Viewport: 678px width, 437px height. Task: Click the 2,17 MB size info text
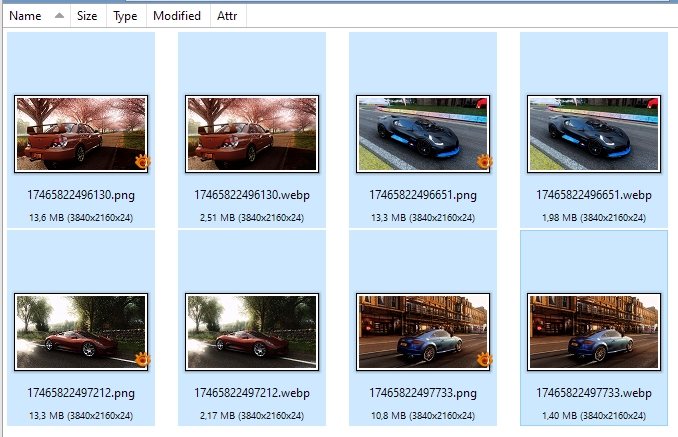(252, 416)
